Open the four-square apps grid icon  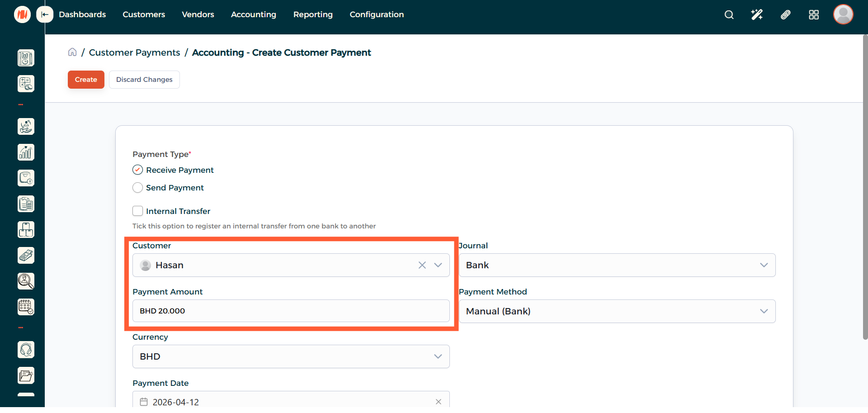click(814, 15)
